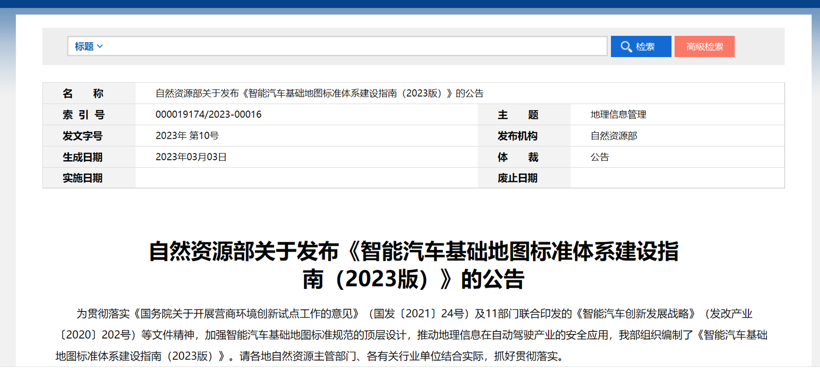Image resolution: width=820 pixels, height=368 pixels.
Task: Select index number 000019174/2023-00016
Action: 209,114
